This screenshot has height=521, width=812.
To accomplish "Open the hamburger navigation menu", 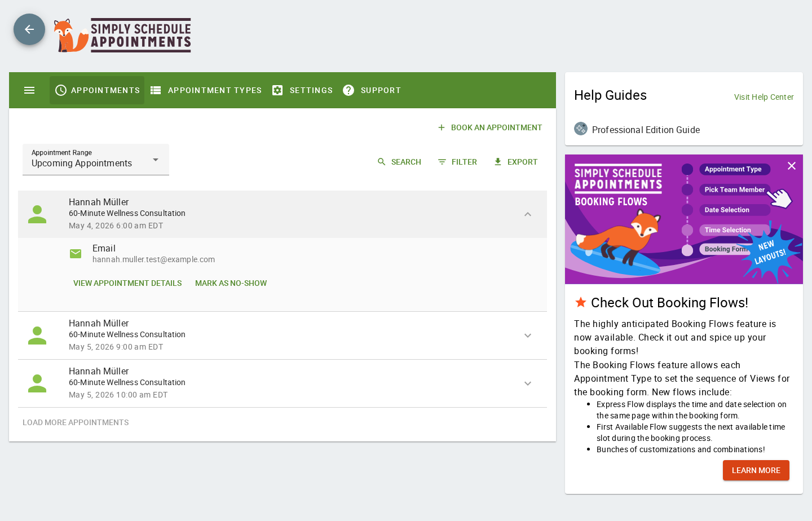I will (29, 90).
